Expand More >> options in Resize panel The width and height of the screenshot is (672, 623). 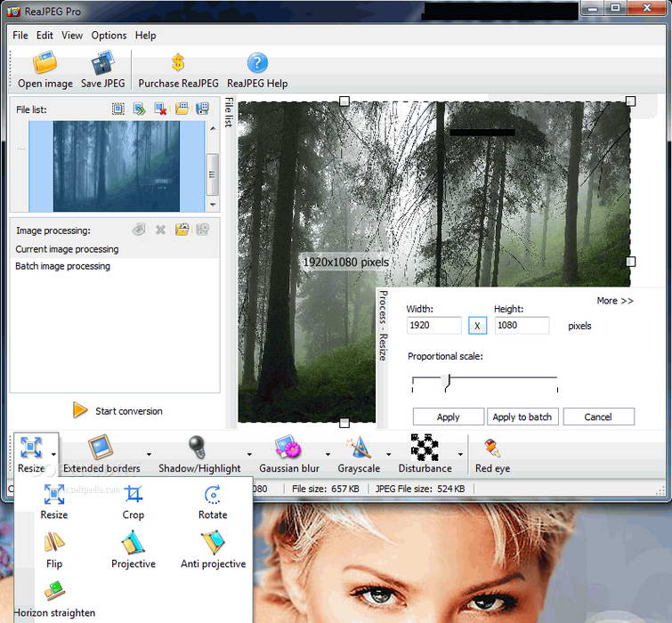click(x=614, y=301)
